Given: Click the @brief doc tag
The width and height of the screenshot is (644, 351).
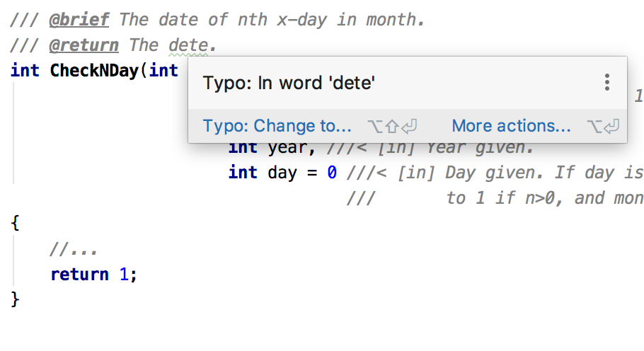Looking at the screenshot, I should 79,20.
